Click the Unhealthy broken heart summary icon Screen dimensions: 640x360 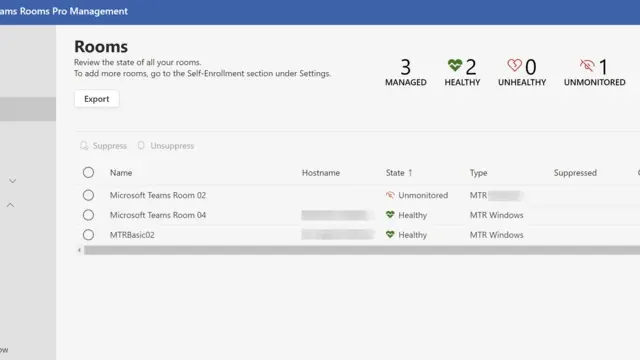514,65
